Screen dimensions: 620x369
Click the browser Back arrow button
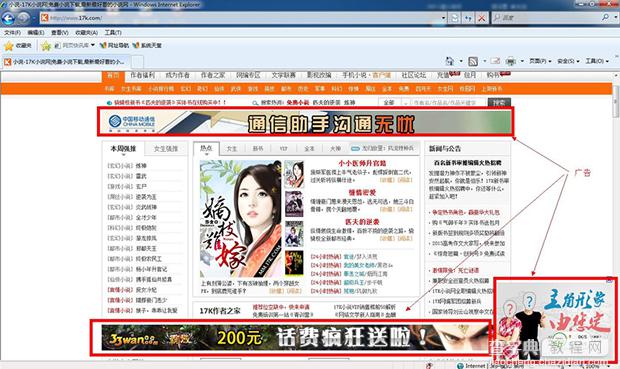pyautogui.click(x=8, y=18)
